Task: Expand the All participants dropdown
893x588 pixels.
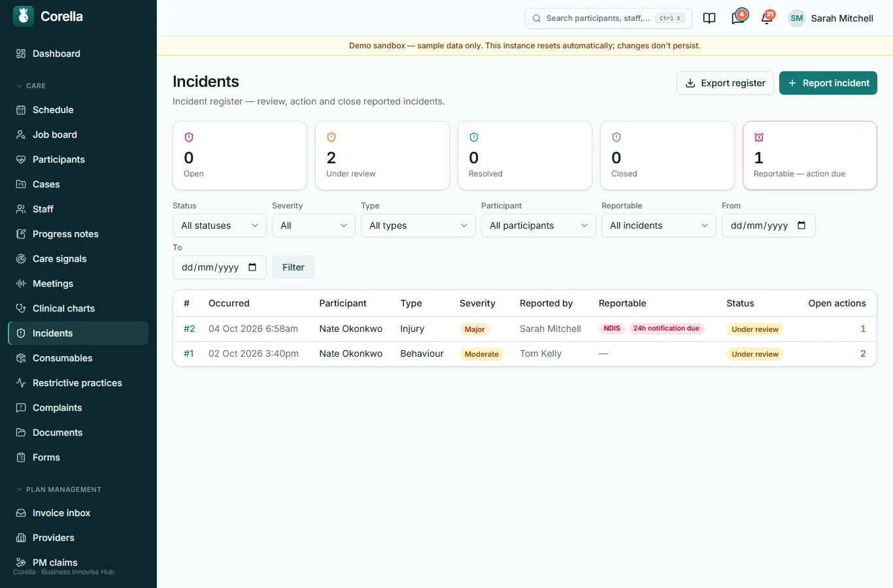Action: [x=539, y=225]
